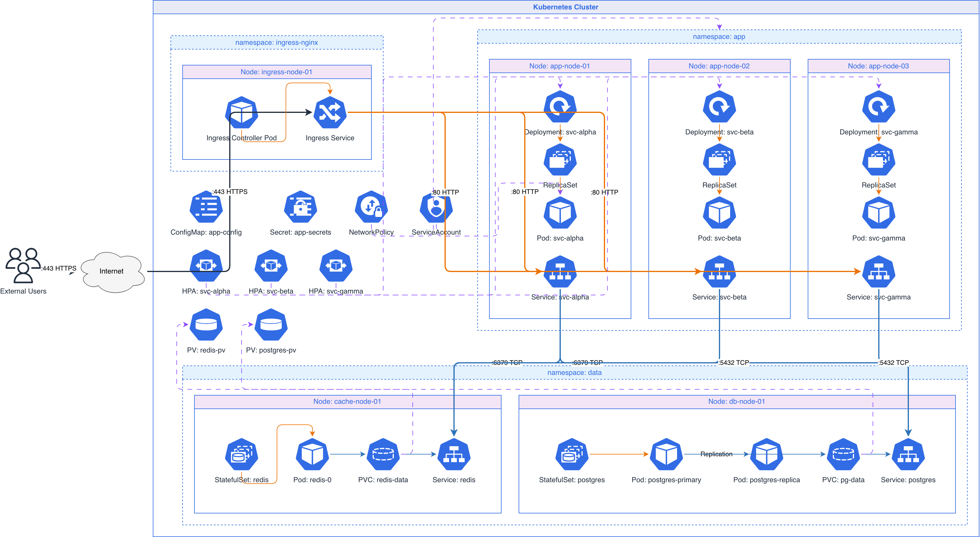Select the namespace: app header
This screenshot has height=537, width=980.
[719, 37]
